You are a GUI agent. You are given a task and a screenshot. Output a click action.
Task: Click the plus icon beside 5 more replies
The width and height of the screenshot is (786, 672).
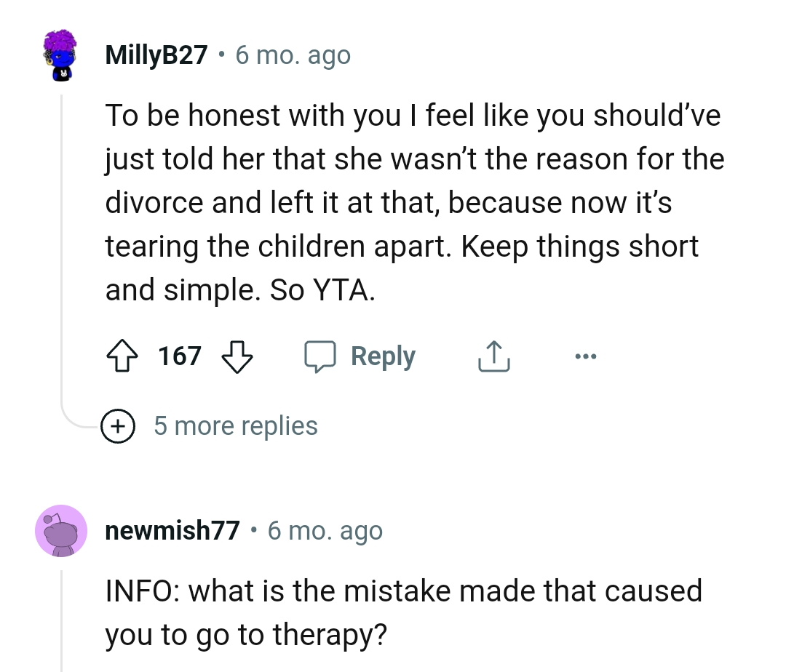click(x=118, y=426)
